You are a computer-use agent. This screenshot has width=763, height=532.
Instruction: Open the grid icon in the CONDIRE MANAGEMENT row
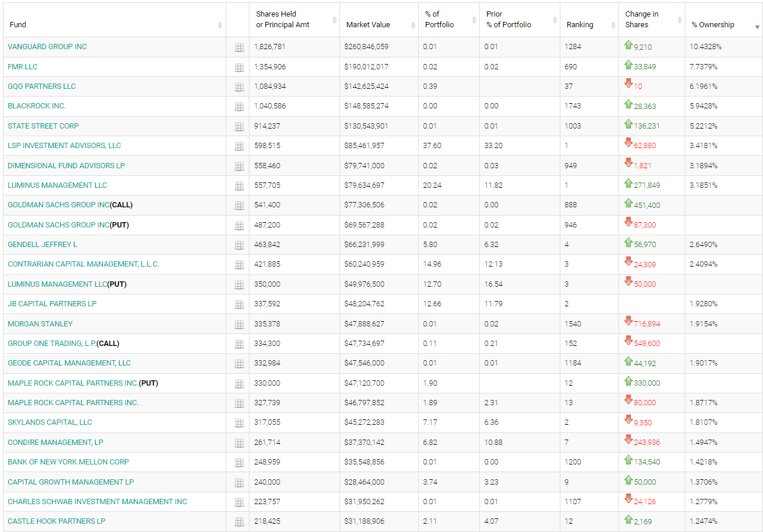239,443
